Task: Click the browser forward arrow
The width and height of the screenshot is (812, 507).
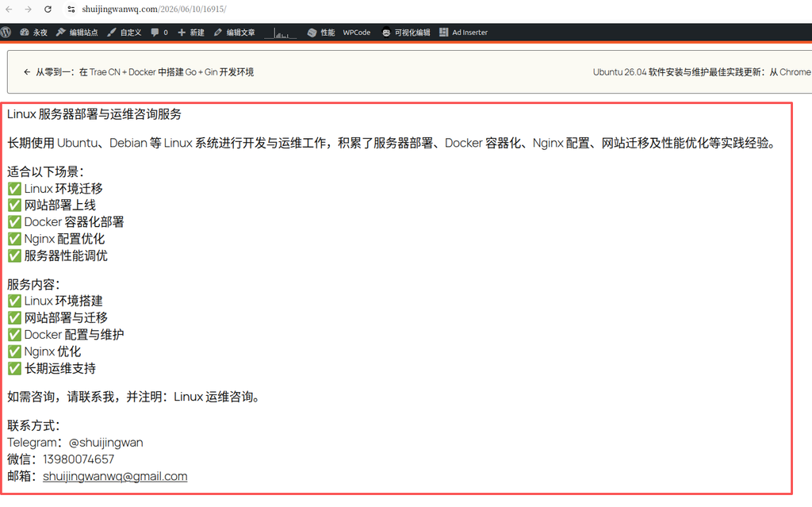Action: tap(28, 10)
